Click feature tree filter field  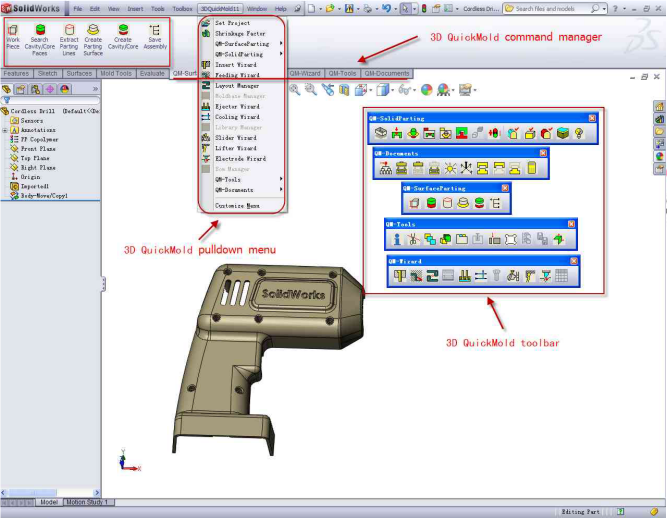point(50,100)
